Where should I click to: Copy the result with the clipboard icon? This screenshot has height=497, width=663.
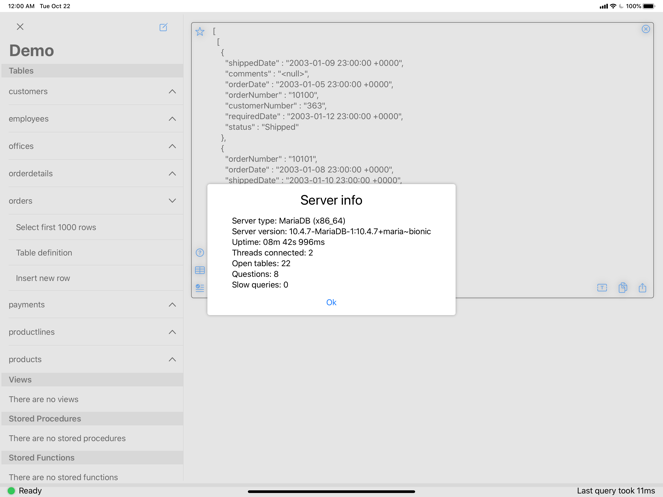coord(622,288)
